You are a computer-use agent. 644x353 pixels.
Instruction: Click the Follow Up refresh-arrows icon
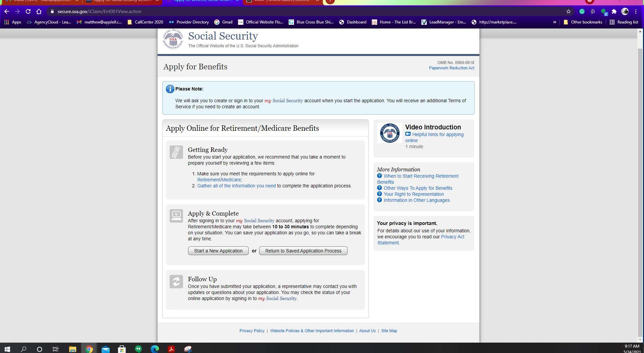(x=176, y=282)
